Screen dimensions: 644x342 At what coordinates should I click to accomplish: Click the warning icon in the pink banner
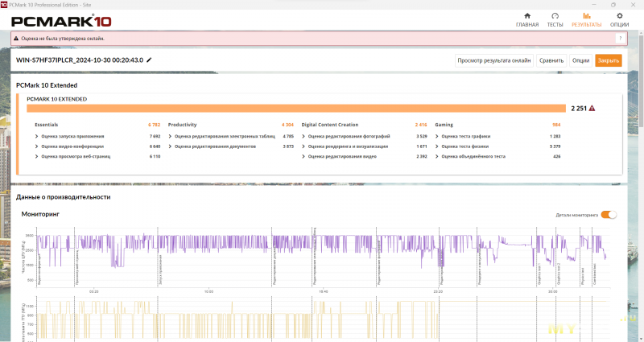click(16, 38)
